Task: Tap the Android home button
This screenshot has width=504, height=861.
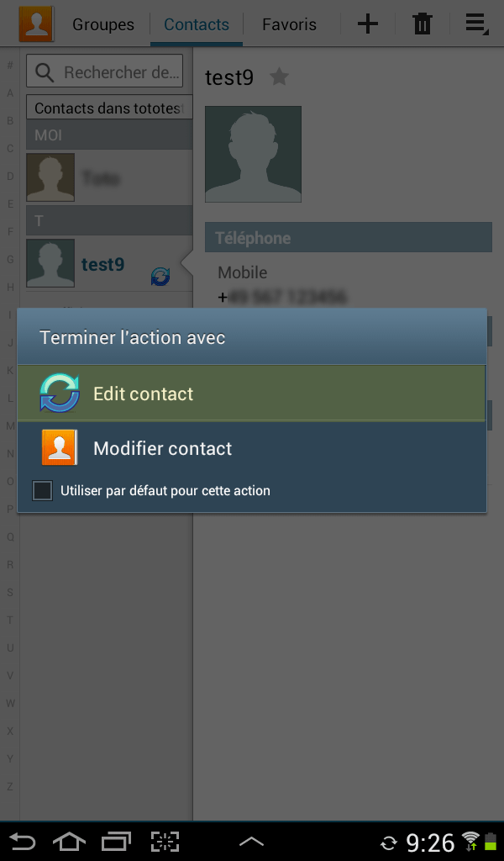Action: click(x=69, y=841)
